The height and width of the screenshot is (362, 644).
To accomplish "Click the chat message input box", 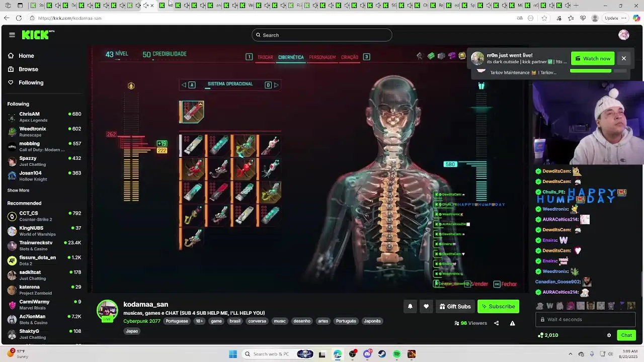I will [x=586, y=319].
